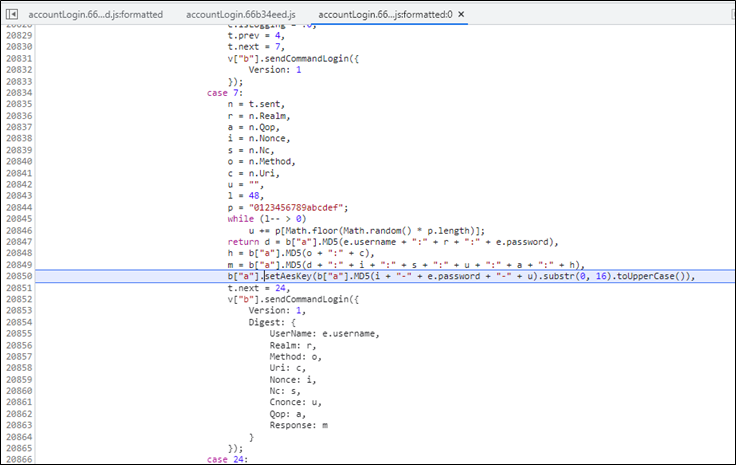Click the "case 24:" statement
This screenshot has height=465, width=736.
(227, 459)
